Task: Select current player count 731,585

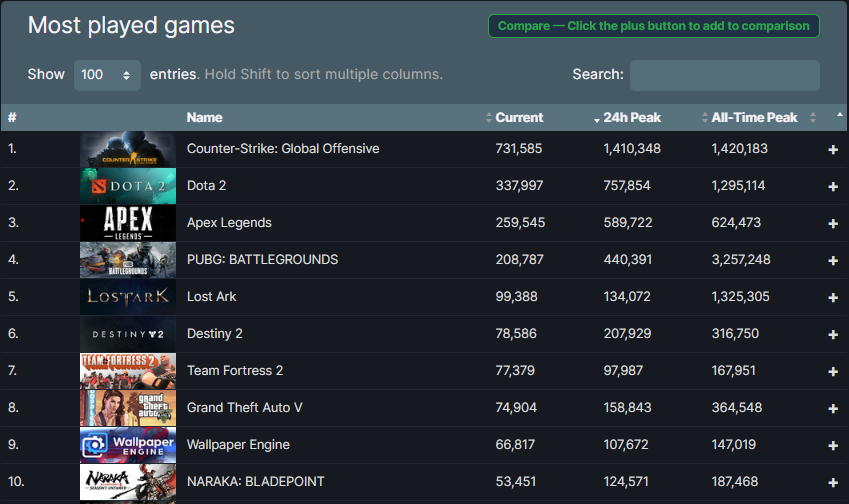Action: point(519,149)
